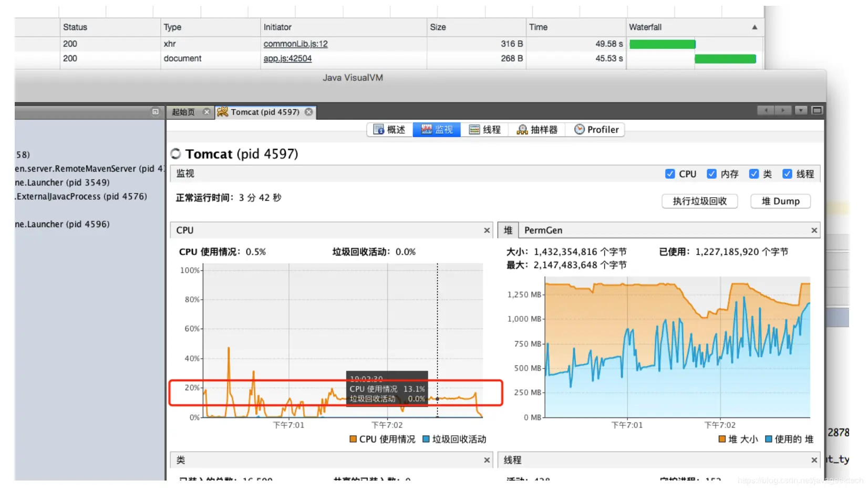Open the 抽样器 sampler tab
The height and width of the screenshot is (490, 868).
click(x=537, y=130)
